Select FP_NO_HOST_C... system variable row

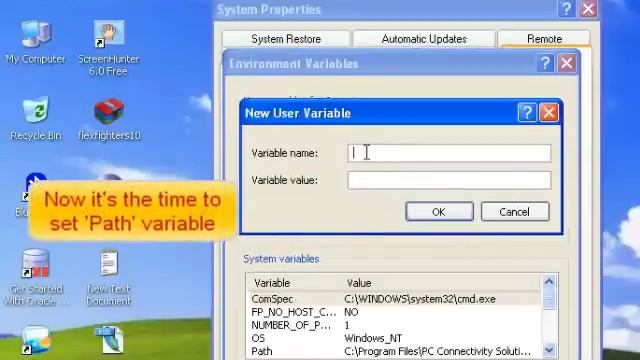point(394,312)
